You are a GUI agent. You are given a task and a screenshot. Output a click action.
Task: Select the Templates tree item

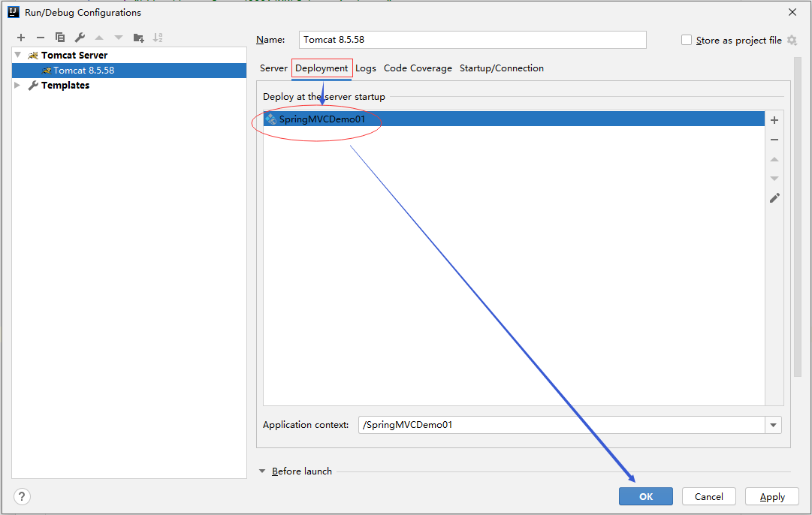[65, 86]
